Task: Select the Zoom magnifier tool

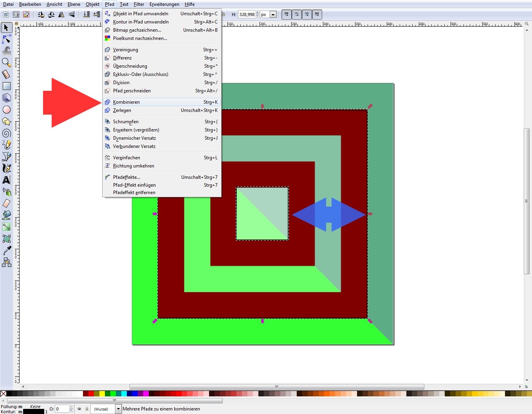Action: click(x=6, y=62)
